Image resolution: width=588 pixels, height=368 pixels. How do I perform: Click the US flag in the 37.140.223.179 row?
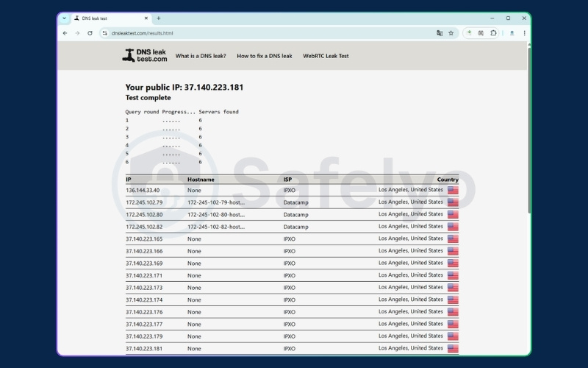point(453,336)
